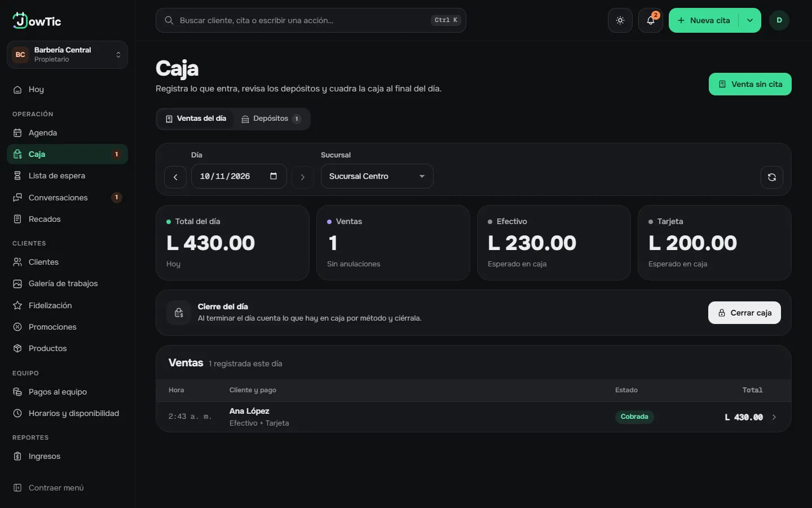
Task: Expand the Ana López sale row chevron
Action: (774, 417)
